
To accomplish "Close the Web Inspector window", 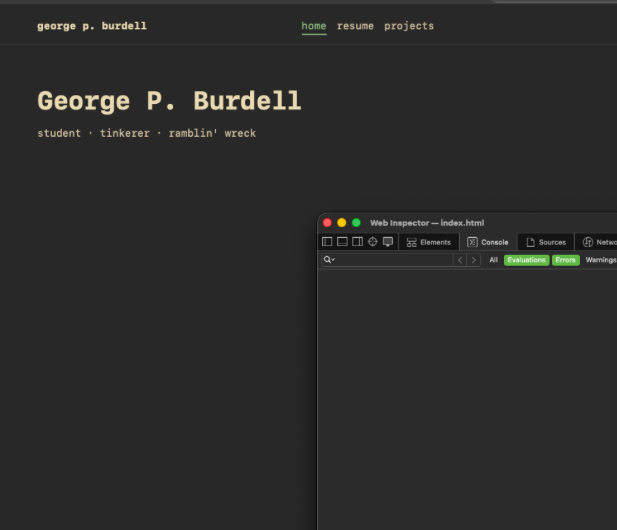I will pyautogui.click(x=327, y=223).
